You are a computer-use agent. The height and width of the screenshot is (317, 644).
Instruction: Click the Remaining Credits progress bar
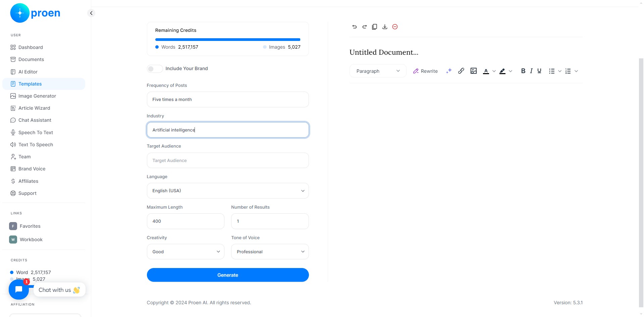(x=228, y=40)
